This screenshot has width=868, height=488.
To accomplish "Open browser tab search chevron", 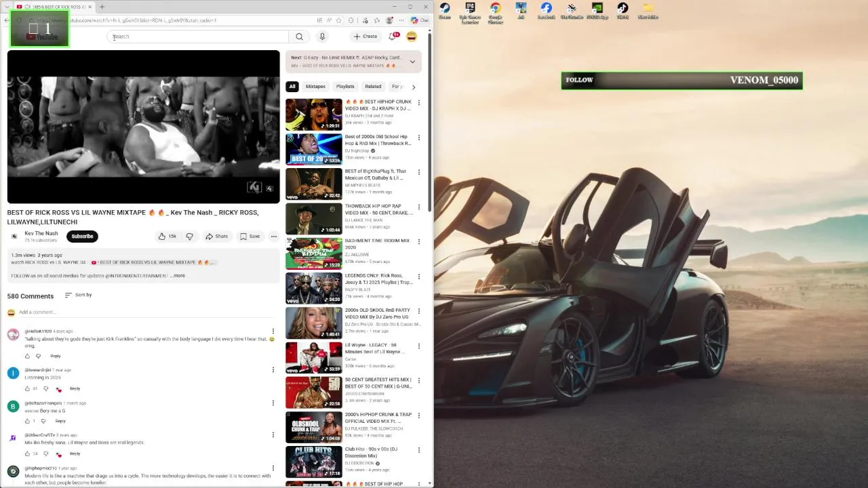I will 6,7.
